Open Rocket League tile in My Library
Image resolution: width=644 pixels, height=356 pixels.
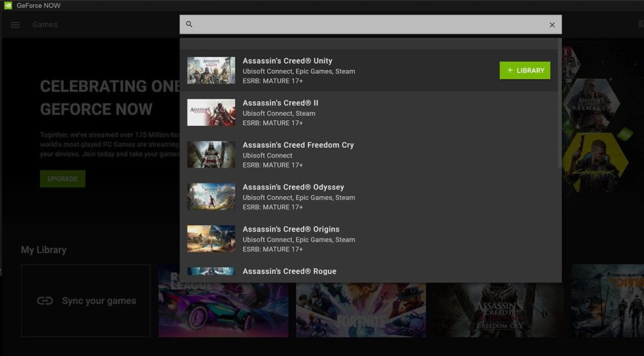[x=223, y=301]
